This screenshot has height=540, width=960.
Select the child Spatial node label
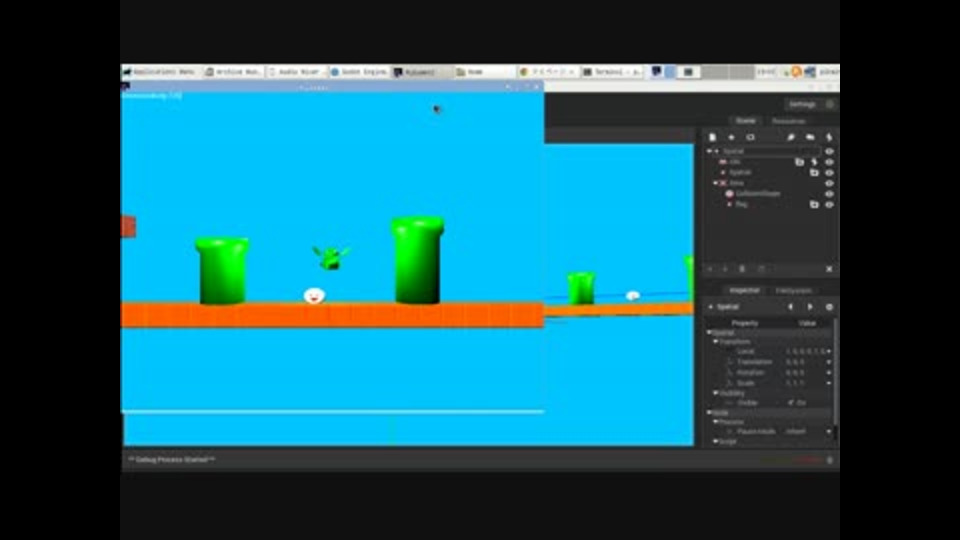click(740, 173)
